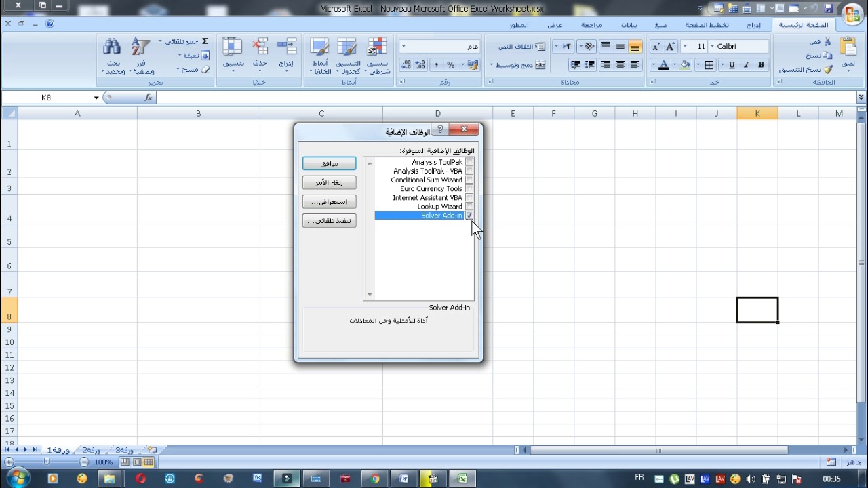
Task: Click the percent style icon
Action: tap(451, 65)
